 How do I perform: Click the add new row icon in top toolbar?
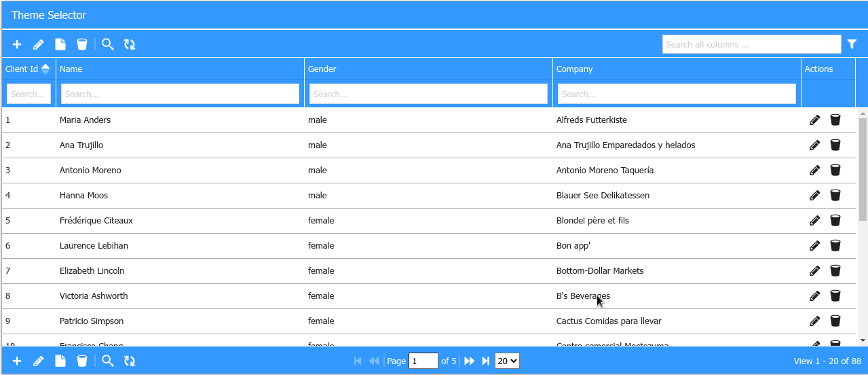click(x=17, y=45)
